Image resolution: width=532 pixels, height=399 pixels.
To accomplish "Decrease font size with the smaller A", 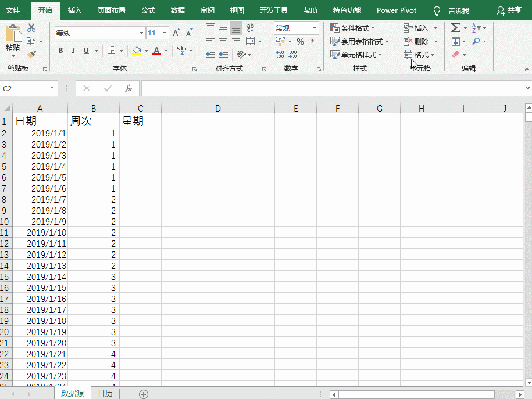I will click(x=189, y=33).
